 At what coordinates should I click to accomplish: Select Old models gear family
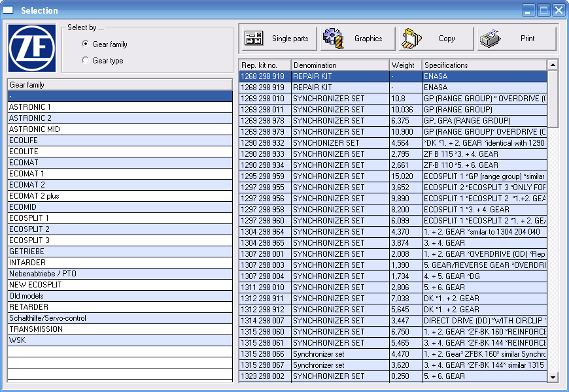pos(120,296)
